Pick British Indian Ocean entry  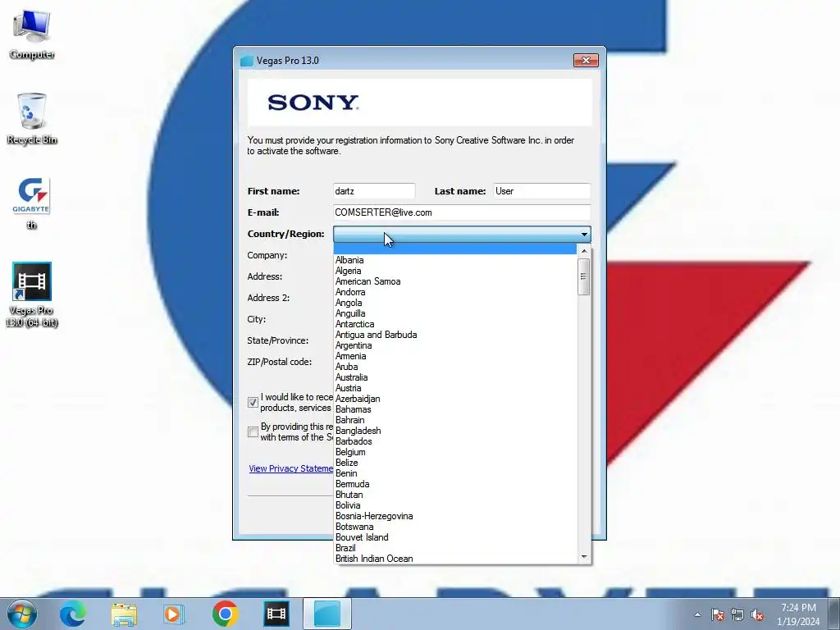point(454,559)
